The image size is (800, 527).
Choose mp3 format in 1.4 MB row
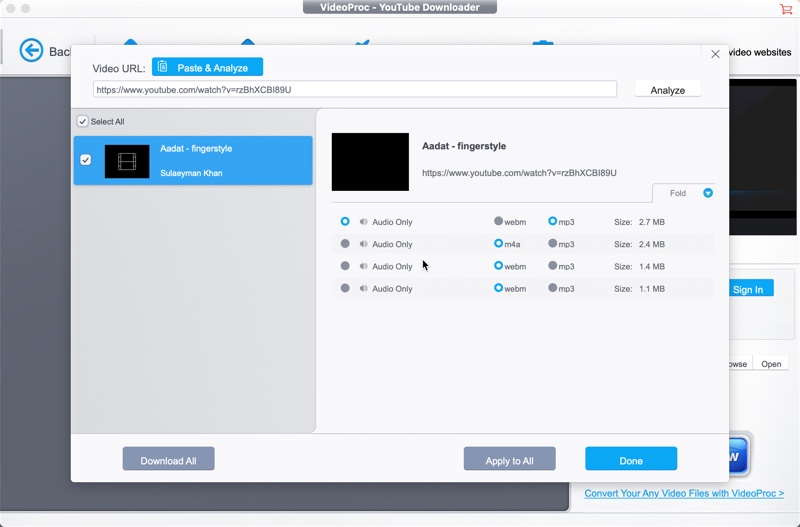pos(553,265)
